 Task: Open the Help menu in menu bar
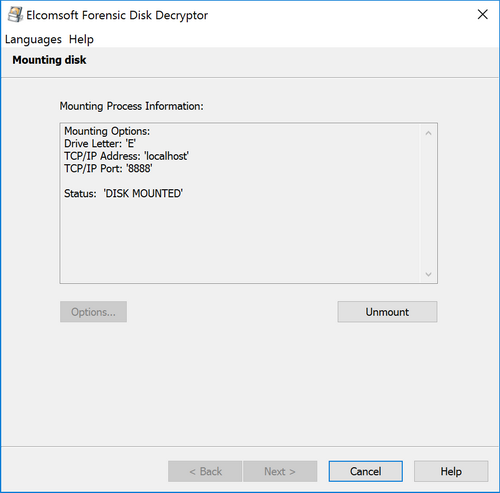(81, 39)
